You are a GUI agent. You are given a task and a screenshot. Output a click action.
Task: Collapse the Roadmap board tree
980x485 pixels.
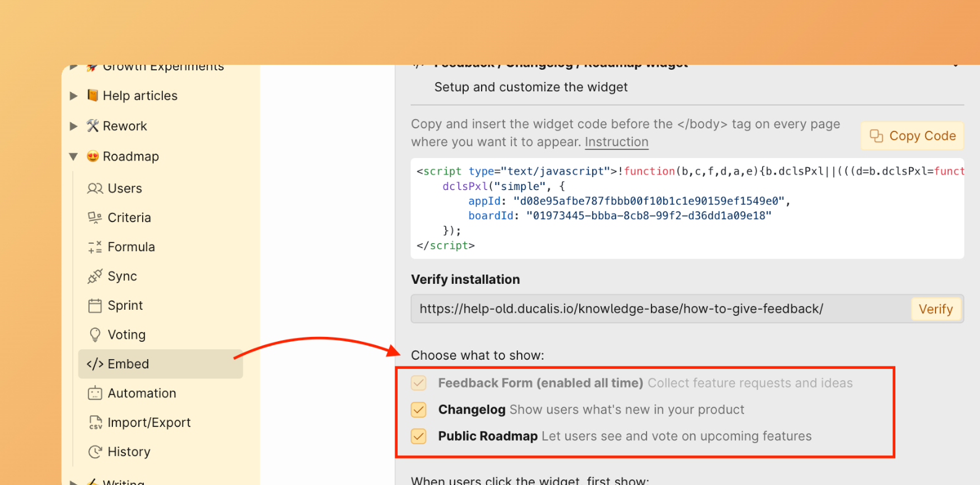[73, 157]
